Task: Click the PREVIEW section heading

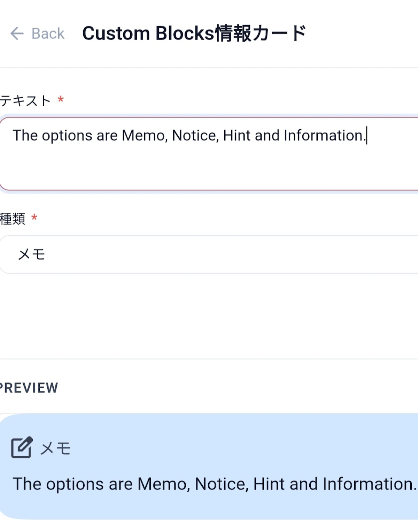Action: (29, 388)
